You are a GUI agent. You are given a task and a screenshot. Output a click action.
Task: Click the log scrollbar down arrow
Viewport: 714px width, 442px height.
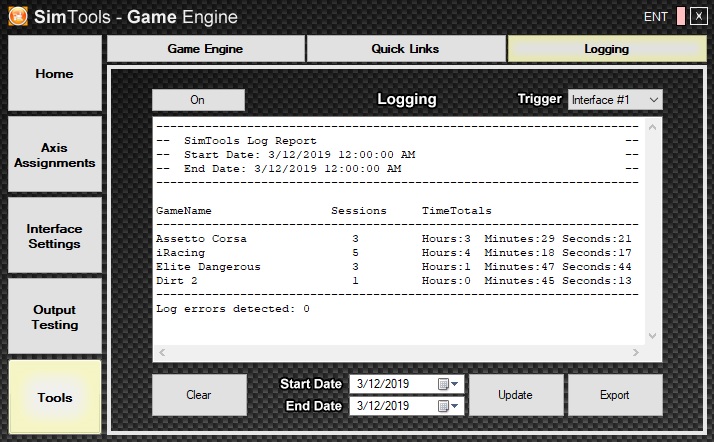pyautogui.click(x=653, y=336)
